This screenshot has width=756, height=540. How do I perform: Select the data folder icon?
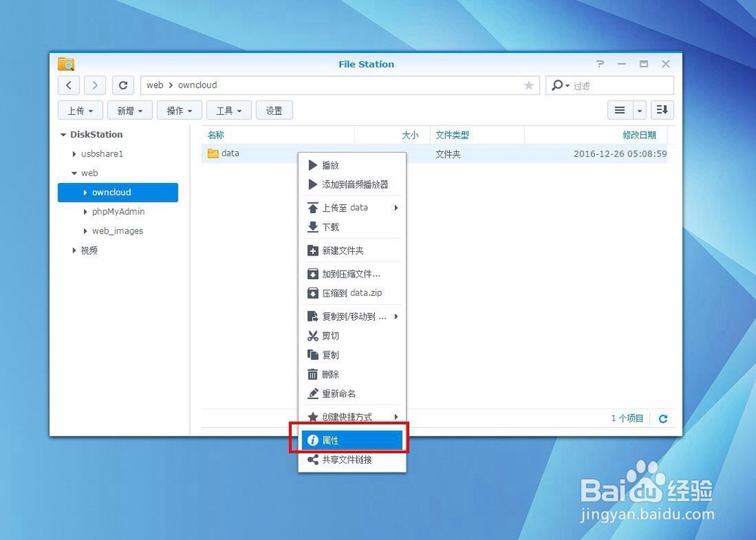(212, 154)
